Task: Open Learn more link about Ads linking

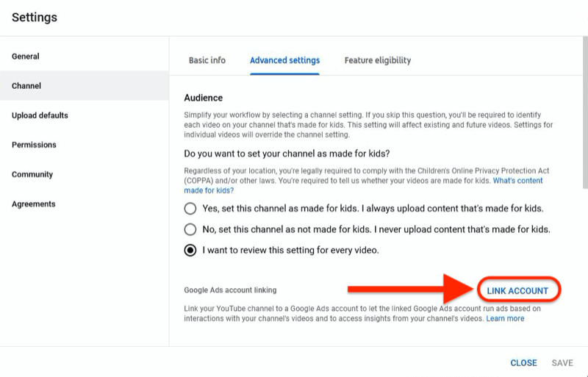Action: pyautogui.click(x=505, y=318)
